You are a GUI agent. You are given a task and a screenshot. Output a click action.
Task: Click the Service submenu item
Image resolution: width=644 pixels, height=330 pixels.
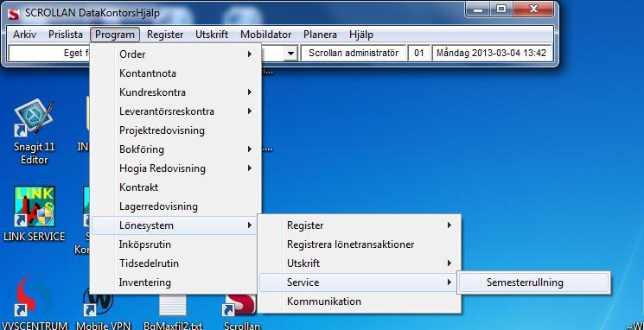click(359, 282)
